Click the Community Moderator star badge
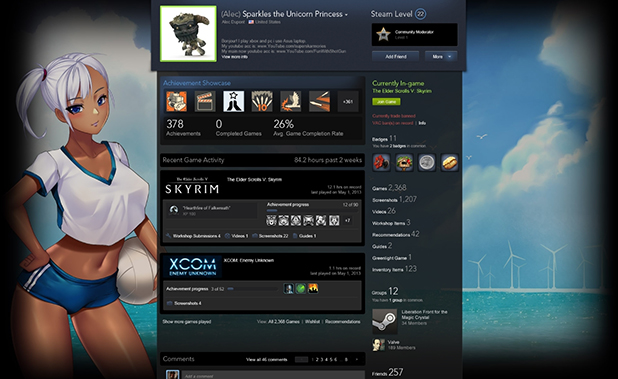This screenshot has width=618, height=379. pyautogui.click(x=383, y=34)
